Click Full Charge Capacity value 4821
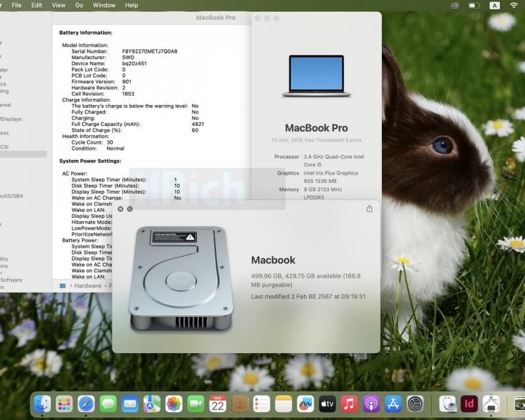 click(x=198, y=124)
